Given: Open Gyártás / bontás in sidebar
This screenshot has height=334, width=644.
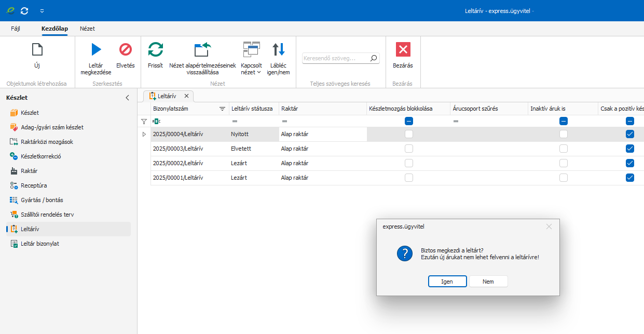Looking at the screenshot, I should [x=42, y=200].
